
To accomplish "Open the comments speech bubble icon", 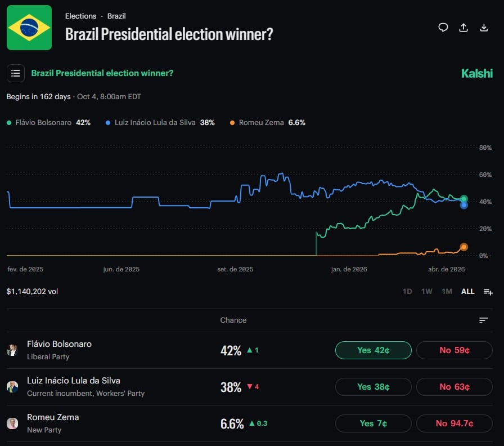I will coord(443,28).
